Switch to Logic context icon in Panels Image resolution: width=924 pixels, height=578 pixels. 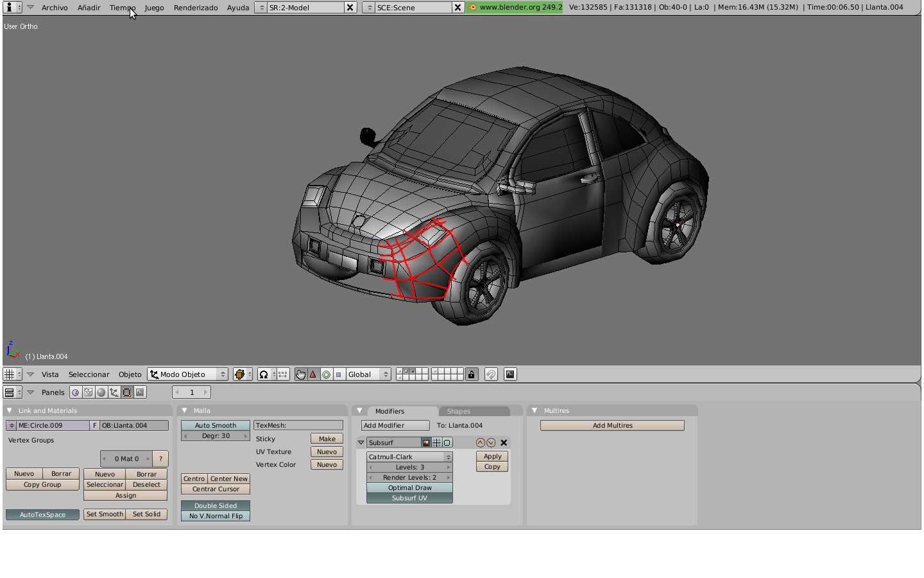[76, 392]
